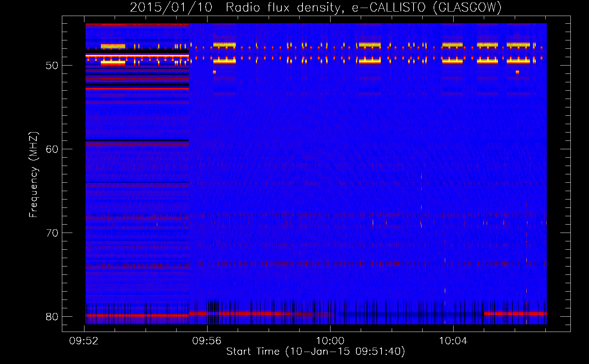Screen dimensions: 589x364
Task: Select the 70 frequency tick label
Action: (52, 233)
